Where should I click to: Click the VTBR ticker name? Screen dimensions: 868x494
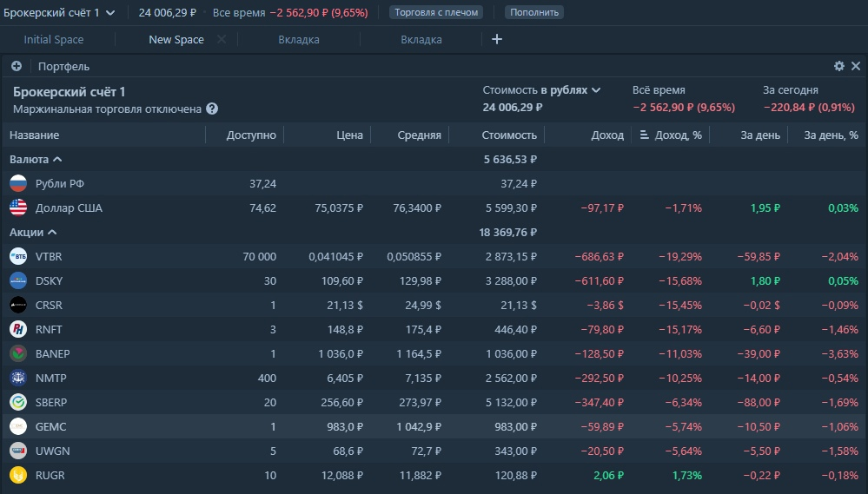(49, 257)
